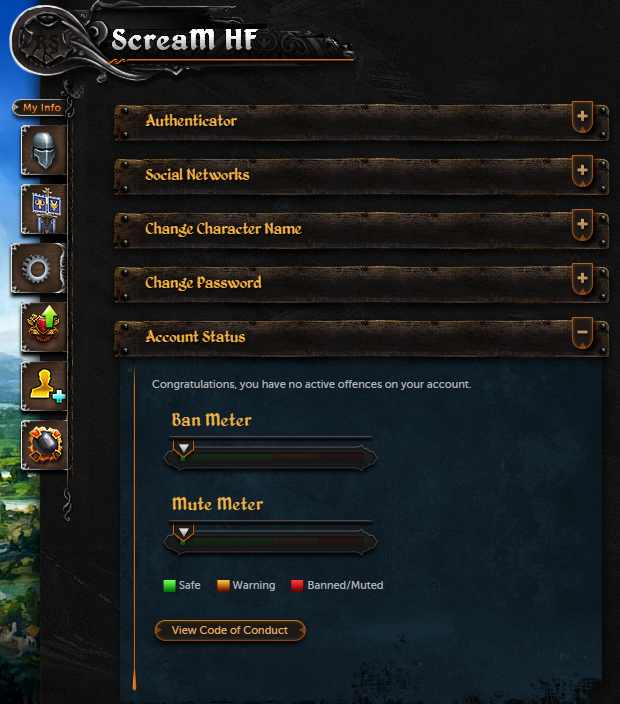Viewport: 620px width, 704px height.
Task: Open the My Info tab
Action: (x=41, y=108)
